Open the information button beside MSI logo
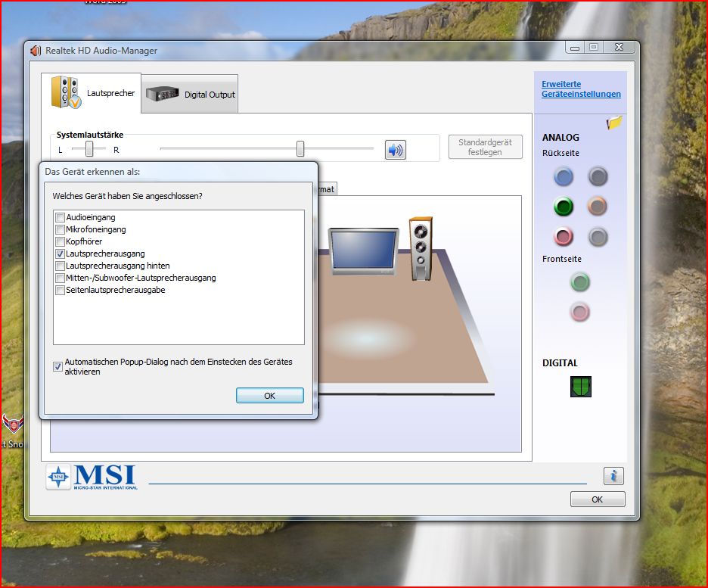 (x=613, y=475)
